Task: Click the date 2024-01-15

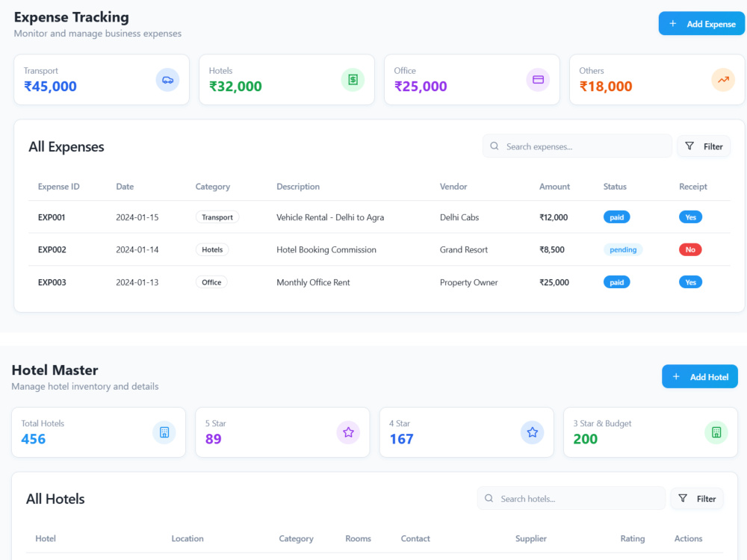Action: 137,217
